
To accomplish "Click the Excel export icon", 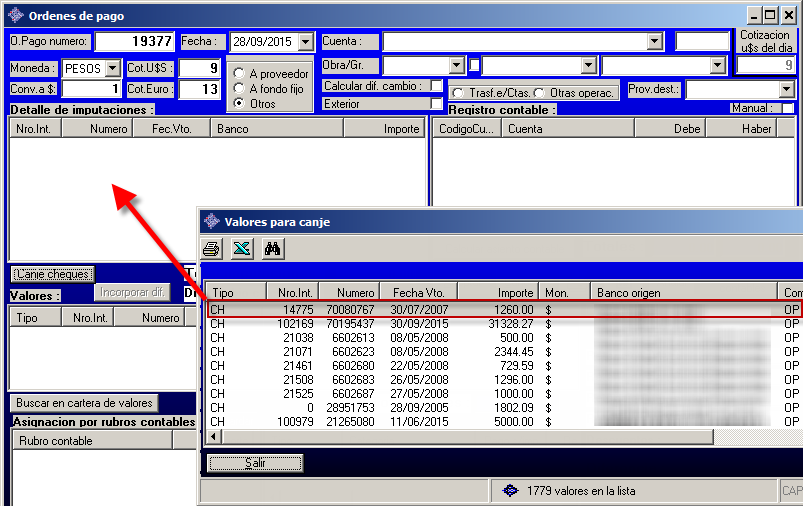I will pyautogui.click(x=241, y=249).
